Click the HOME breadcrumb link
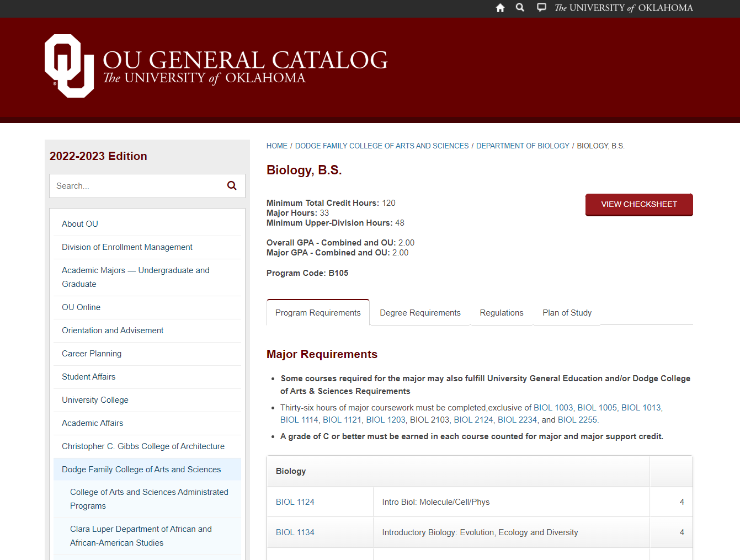 coord(277,146)
